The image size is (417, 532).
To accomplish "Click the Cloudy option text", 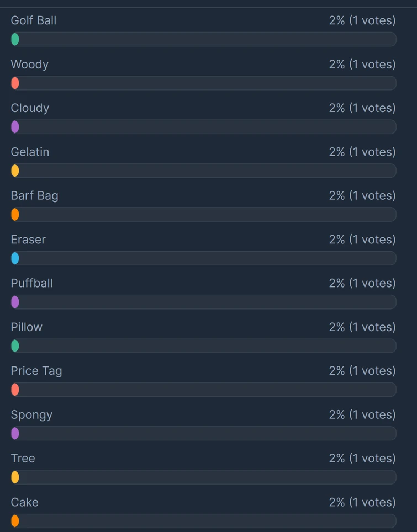I will point(30,108).
